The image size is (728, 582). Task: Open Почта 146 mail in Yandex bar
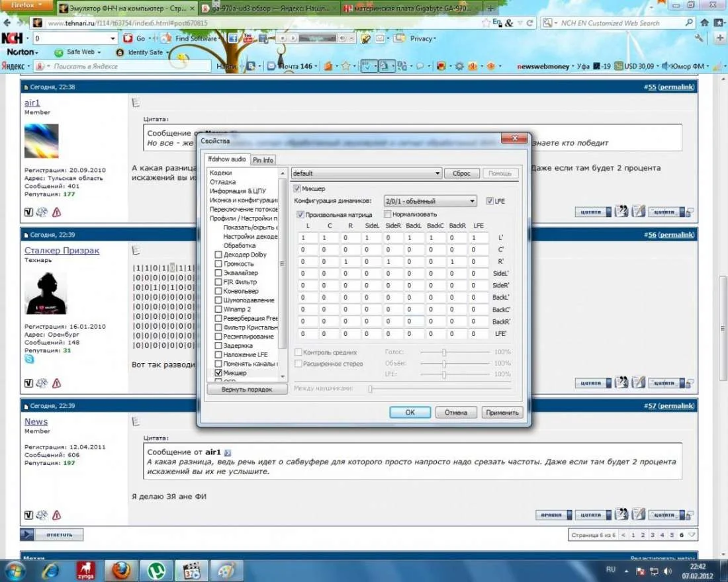[293, 66]
